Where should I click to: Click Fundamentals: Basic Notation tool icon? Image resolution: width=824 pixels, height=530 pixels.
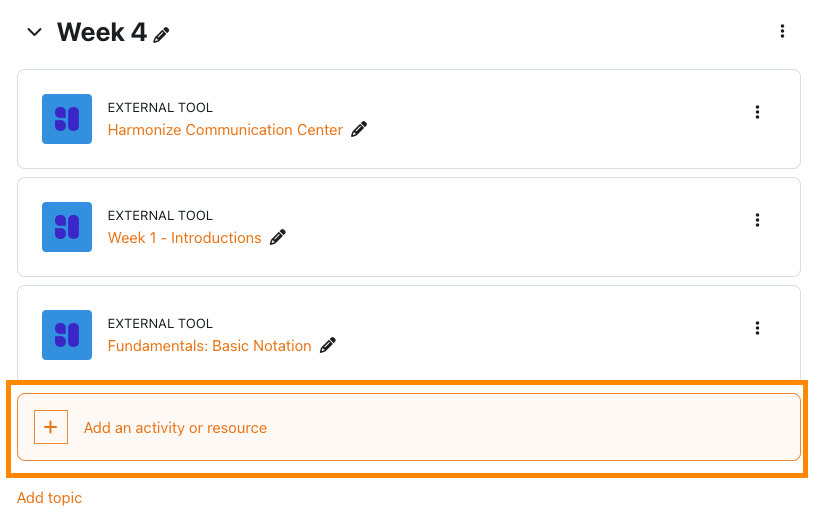[67, 335]
